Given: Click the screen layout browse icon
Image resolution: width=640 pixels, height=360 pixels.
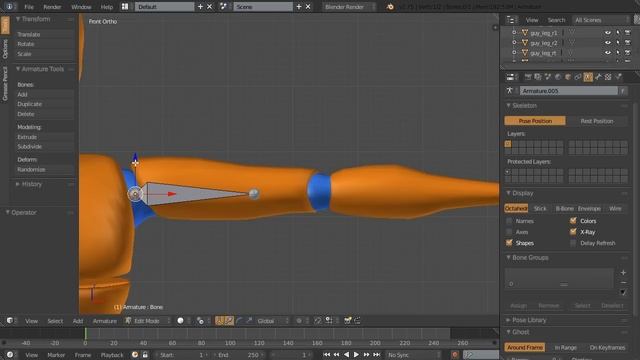Looking at the screenshot, I should tap(125, 7).
